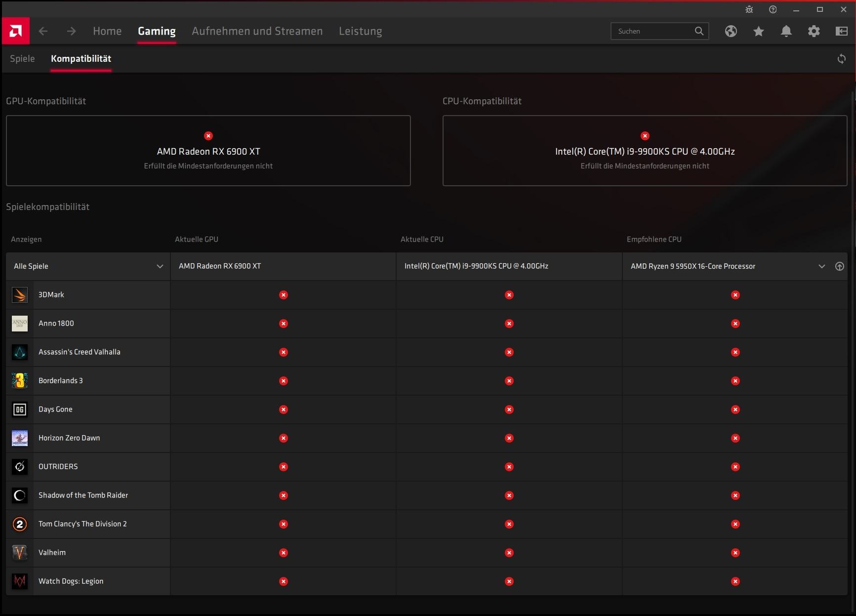
Task: Click the bug report icon
Action: pyautogui.click(x=749, y=9)
